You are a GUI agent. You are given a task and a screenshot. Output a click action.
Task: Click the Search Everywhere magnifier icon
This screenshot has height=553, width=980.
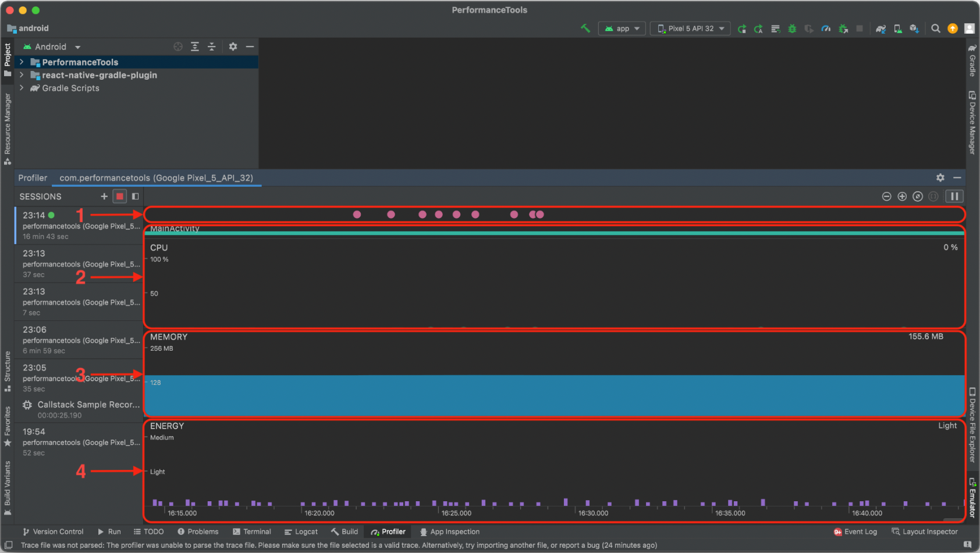pos(936,28)
